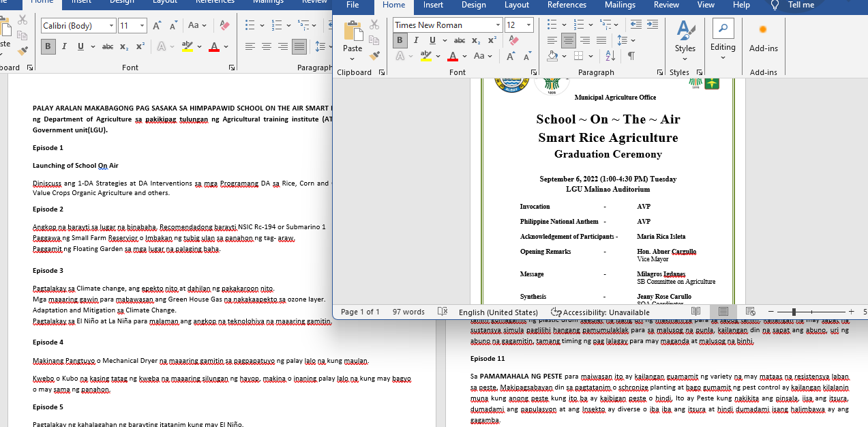Click the Paste icon in the front Word window
The width and height of the screenshot is (868, 427).
tap(353, 31)
